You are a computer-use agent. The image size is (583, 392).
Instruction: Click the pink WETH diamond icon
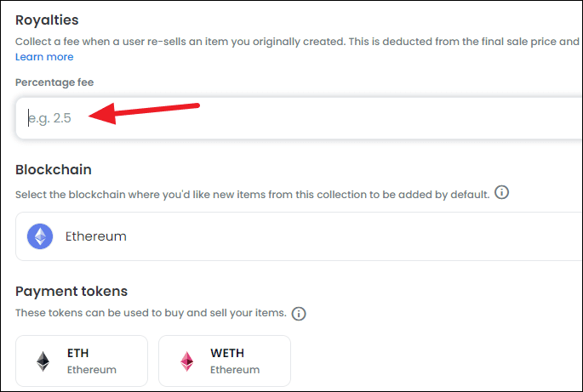(186, 361)
